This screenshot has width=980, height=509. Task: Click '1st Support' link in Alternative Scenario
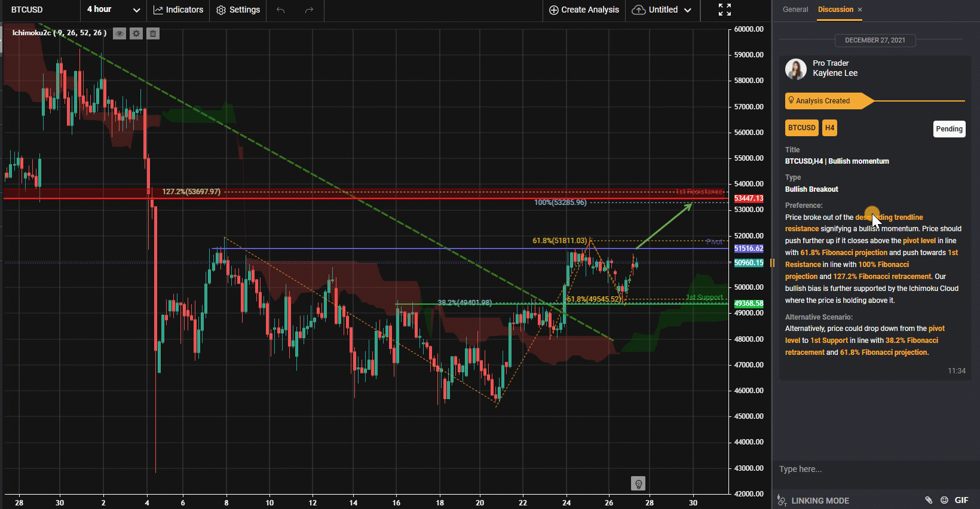829,341
